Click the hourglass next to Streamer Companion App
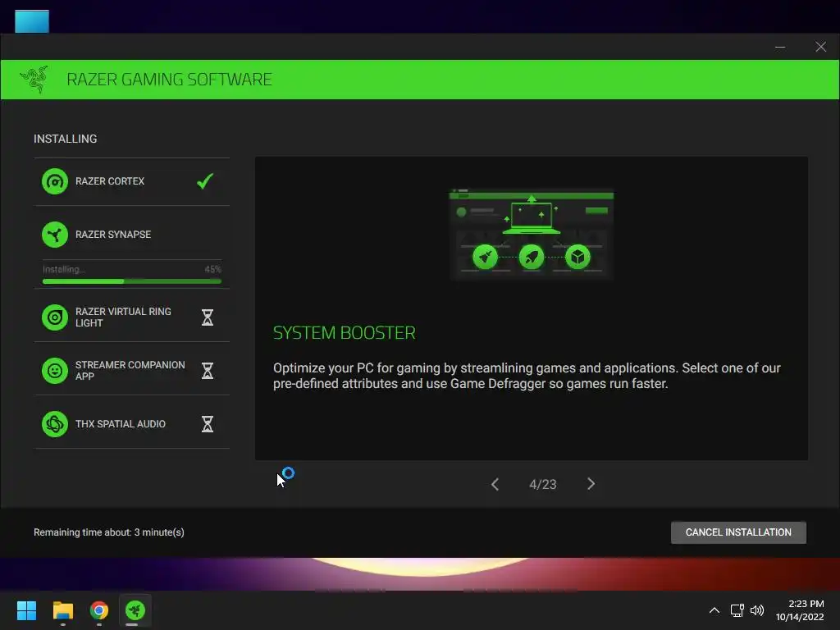The image size is (840, 630). [208, 371]
